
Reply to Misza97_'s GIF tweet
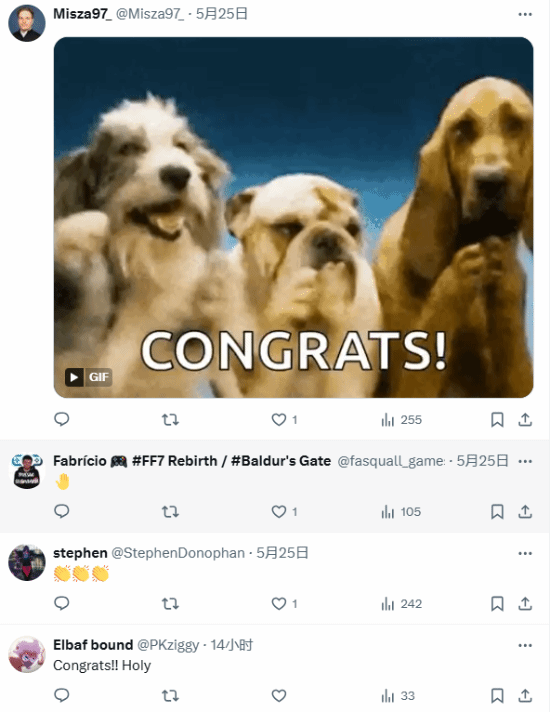[x=61, y=419]
